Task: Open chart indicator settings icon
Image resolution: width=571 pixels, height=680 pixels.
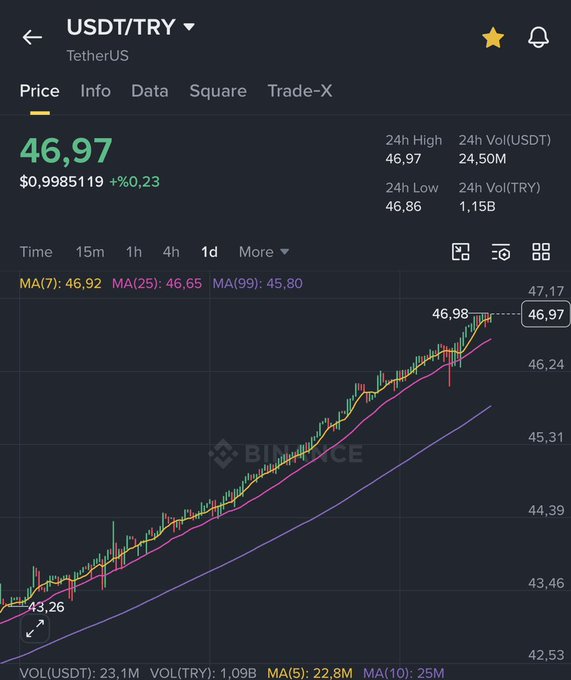Action: pyautogui.click(x=501, y=252)
